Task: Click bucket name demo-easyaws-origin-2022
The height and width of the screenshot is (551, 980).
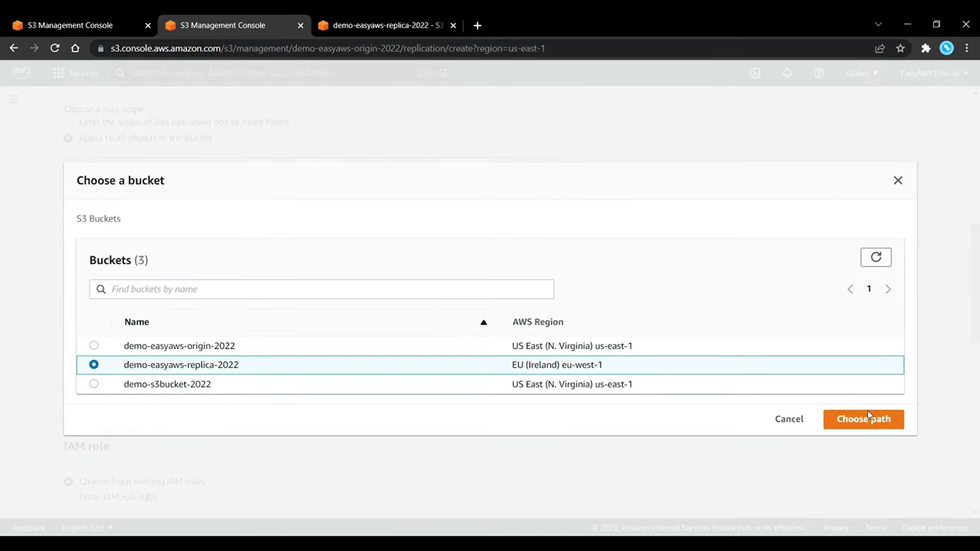Action: point(179,346)
